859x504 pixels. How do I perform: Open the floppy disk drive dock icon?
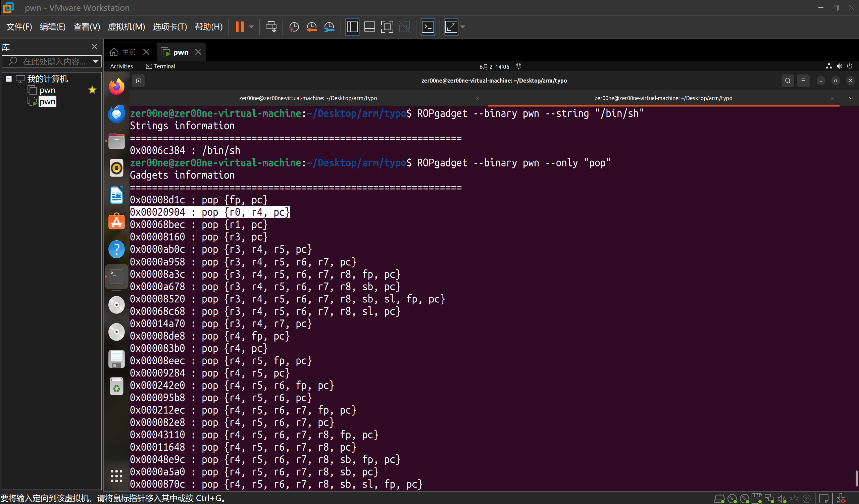pyautogui.click(x=116, y=359)
